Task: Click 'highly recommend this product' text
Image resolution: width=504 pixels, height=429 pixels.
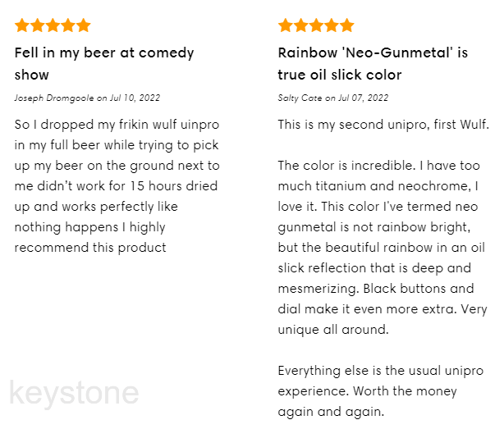Action: coord(90,238)
